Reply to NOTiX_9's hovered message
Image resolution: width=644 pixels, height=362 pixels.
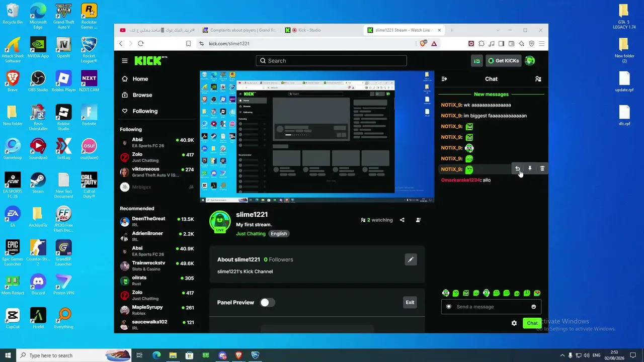click(x=517, y=169)
